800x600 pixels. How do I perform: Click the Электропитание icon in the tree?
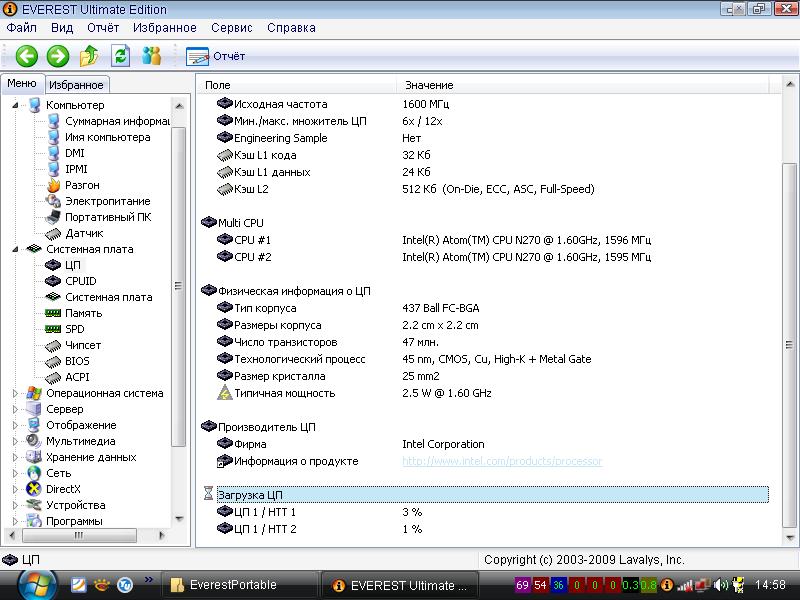[54, 201]
